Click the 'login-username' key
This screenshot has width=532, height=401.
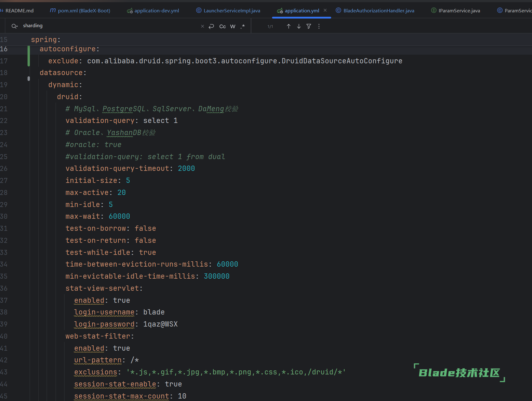coord(104,312)
